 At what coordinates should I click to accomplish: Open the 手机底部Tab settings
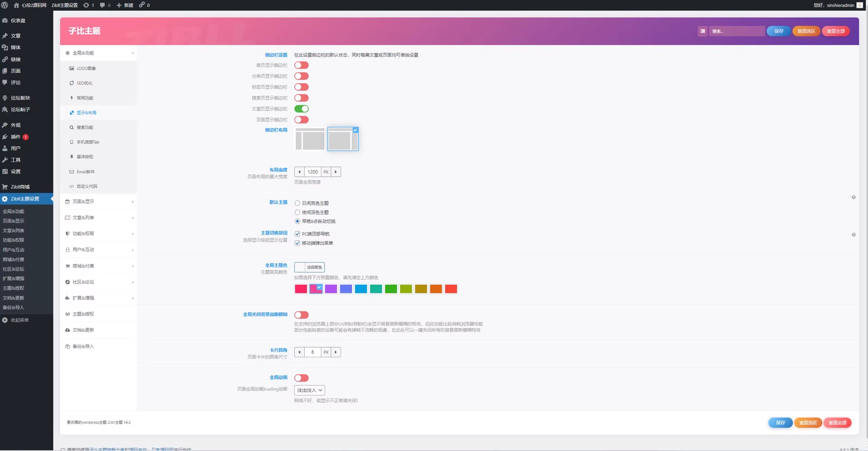click(x=86, y=142)
